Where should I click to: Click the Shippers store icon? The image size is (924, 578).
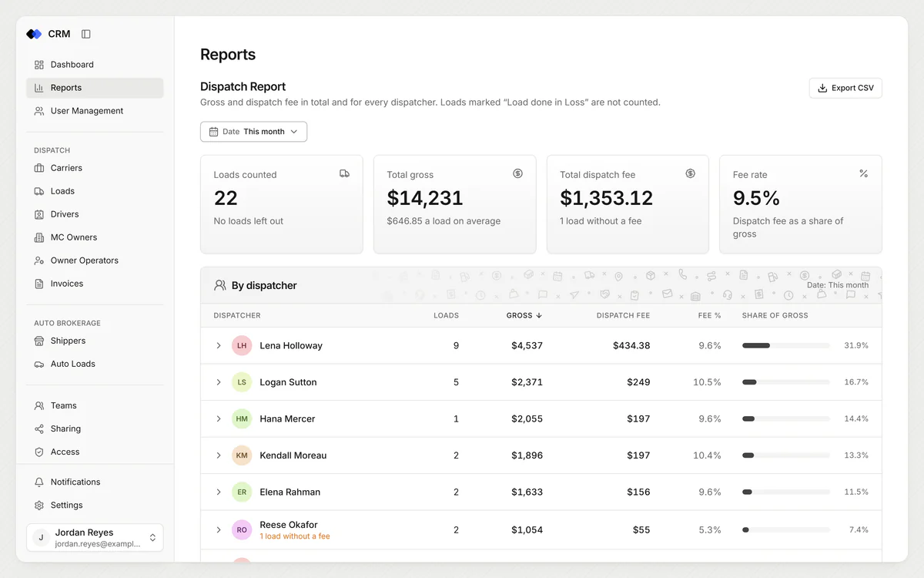pos(39,341)
